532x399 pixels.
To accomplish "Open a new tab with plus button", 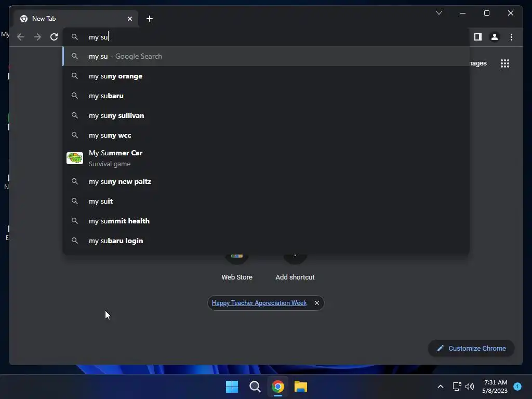I will [150, 19].
